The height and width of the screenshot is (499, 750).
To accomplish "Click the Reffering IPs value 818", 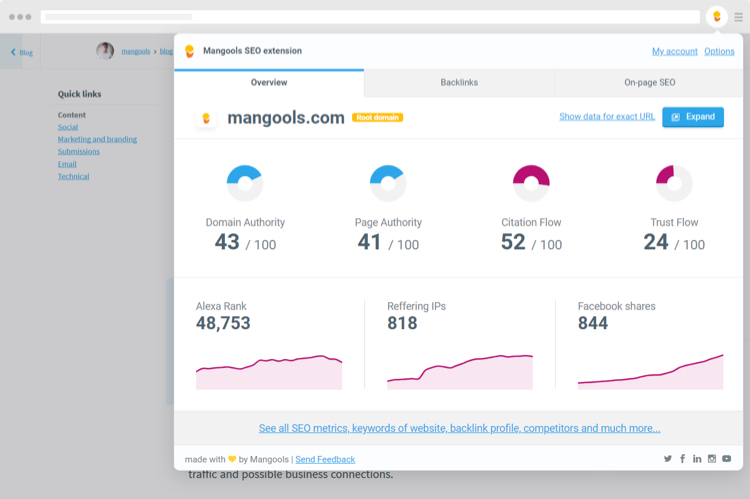I will (402, 323).
